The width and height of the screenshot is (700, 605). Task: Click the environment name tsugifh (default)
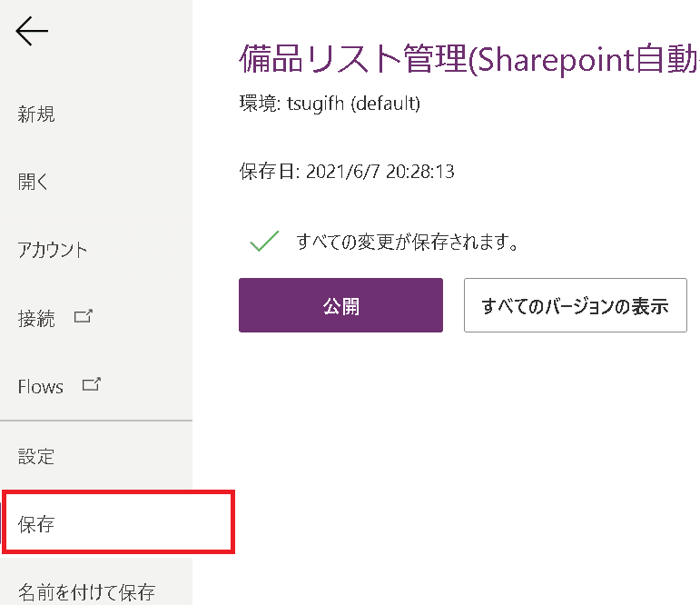coord(354,104)
